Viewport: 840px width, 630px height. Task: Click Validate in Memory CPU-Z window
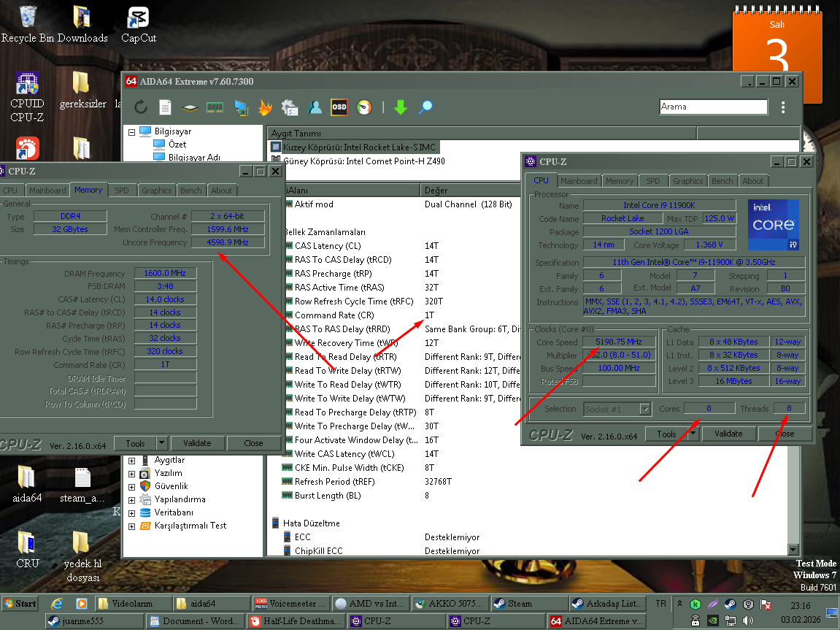pos(197,443)
